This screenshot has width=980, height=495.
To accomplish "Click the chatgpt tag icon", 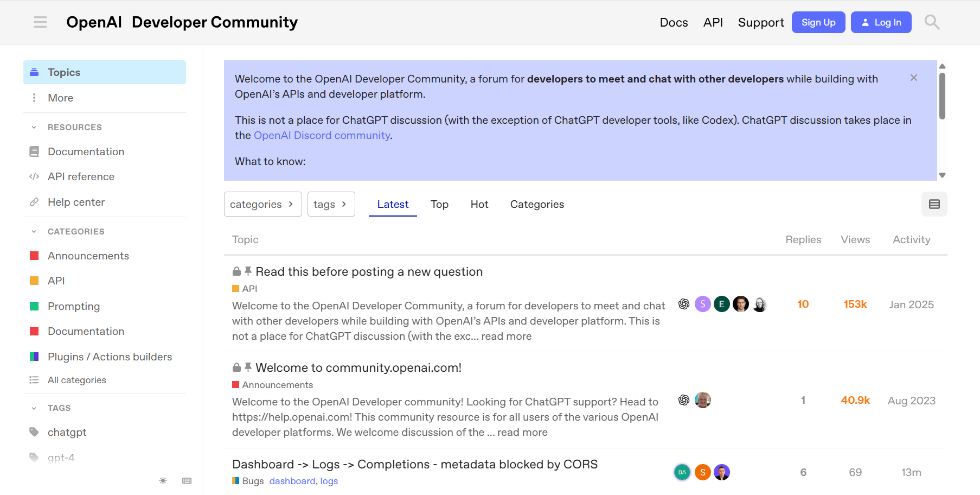I will (x=34, y=432).
